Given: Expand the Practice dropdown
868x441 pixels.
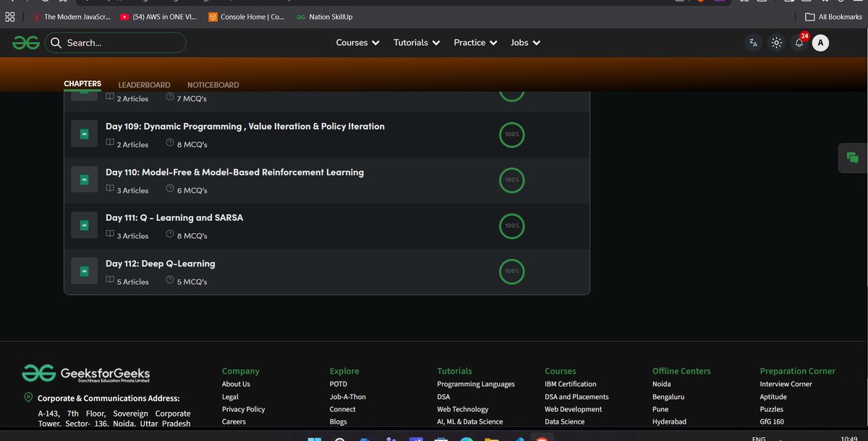Looking at the screenshot, I should [475, 43].
